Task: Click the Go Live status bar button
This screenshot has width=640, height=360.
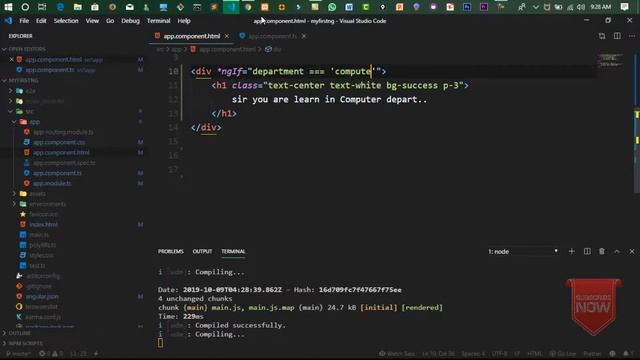Action: coord(562,354)
